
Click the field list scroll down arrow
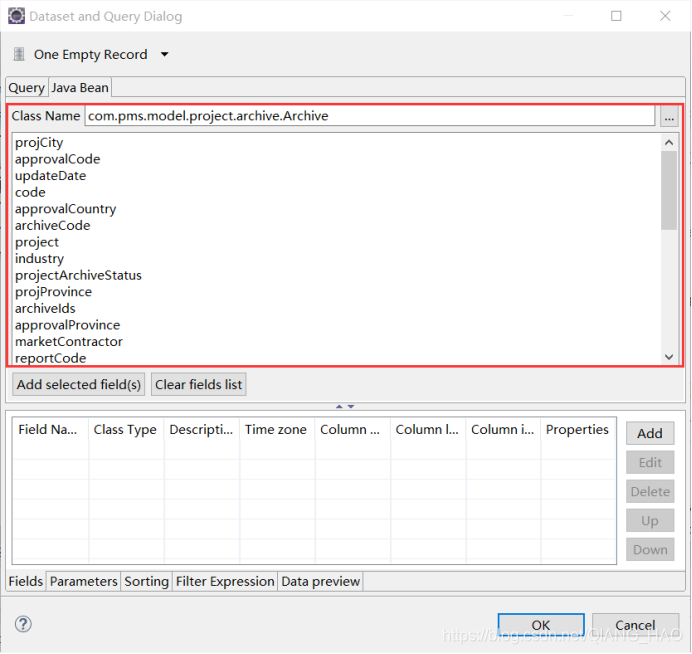669,357
